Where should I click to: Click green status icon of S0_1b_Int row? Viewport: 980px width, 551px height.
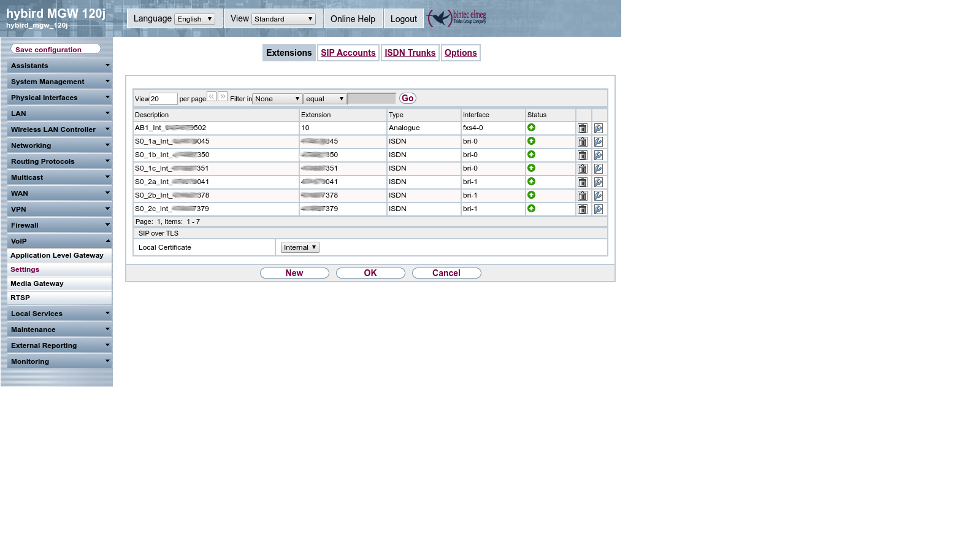pos(532,155)
